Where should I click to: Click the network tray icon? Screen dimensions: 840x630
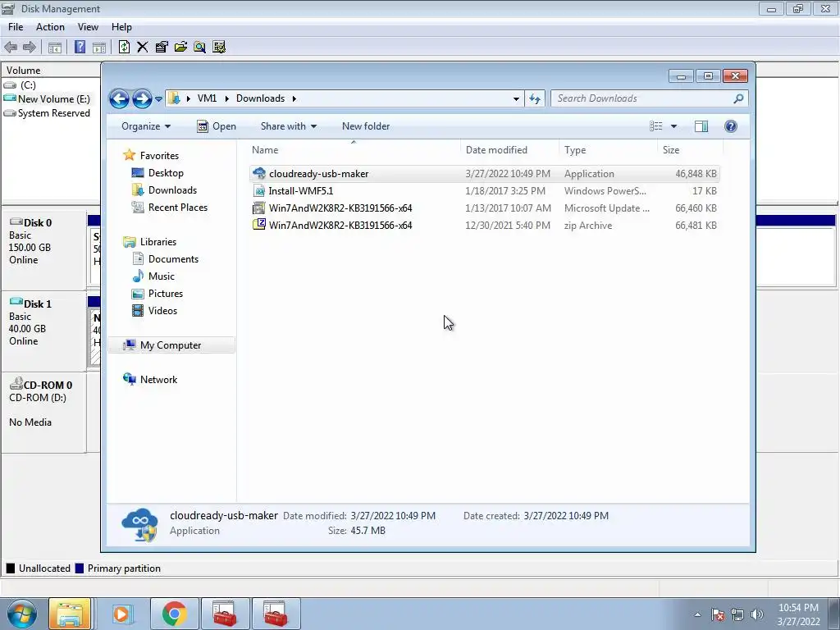point(737,614)
